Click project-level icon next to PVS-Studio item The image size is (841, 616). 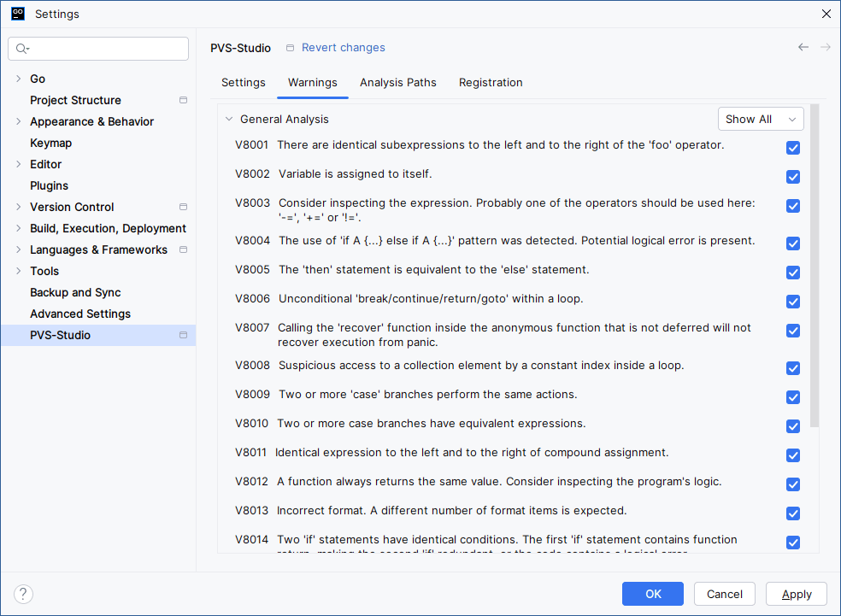click(183, 336)
